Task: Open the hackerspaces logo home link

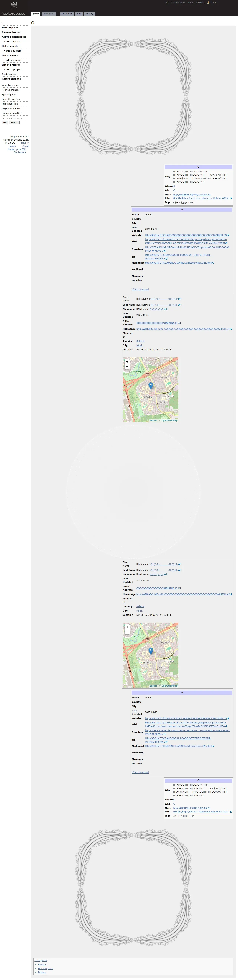Action: point(14,8)
